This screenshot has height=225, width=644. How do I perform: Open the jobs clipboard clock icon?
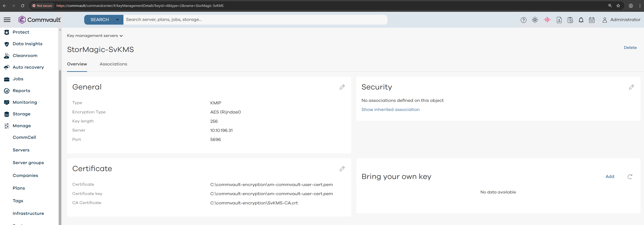point(570,20)
